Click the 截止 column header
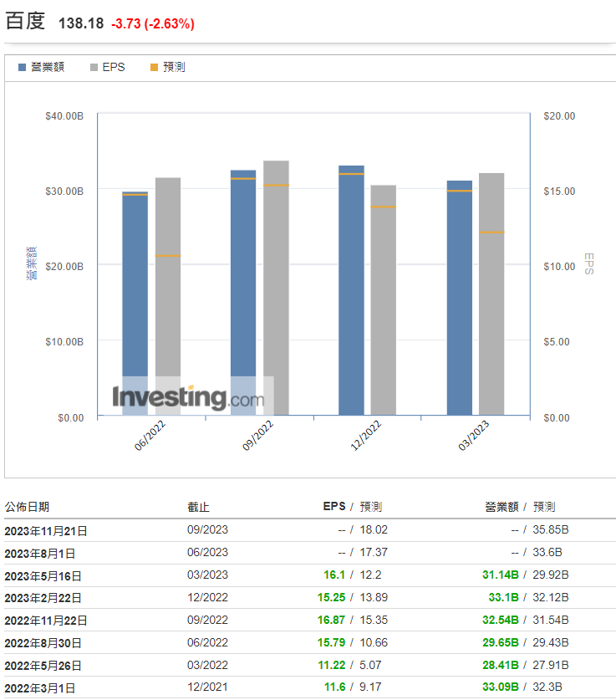The image size is (616, 700). 197,506
